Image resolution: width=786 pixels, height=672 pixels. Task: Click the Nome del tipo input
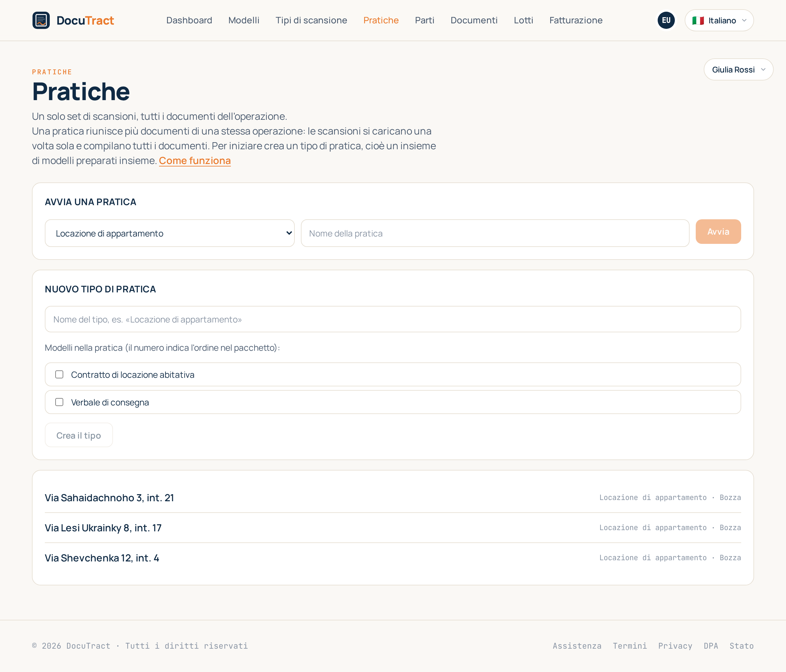click(393, 319)
